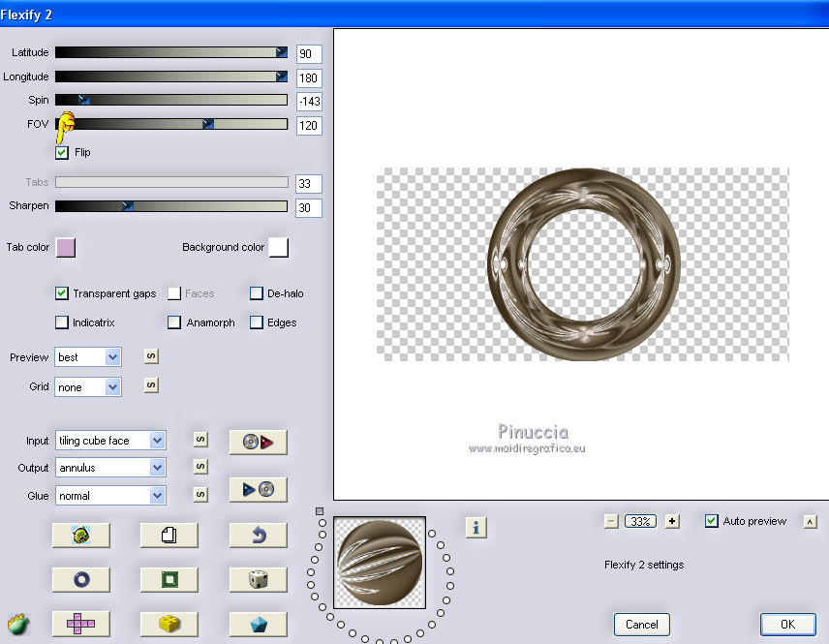Click the OK button
829x644 pixels.
(x=787, y=625)
